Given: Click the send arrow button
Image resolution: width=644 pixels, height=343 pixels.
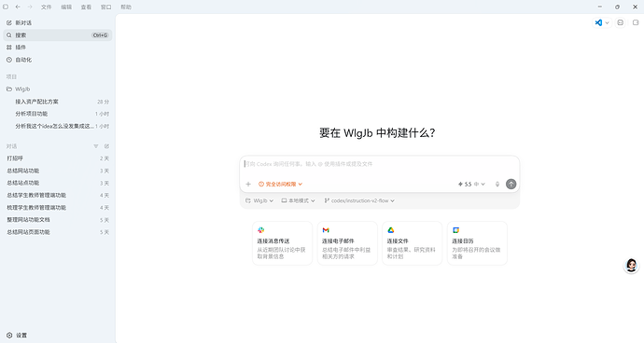Looking at the screenshot, I should (x=511, y=185).
